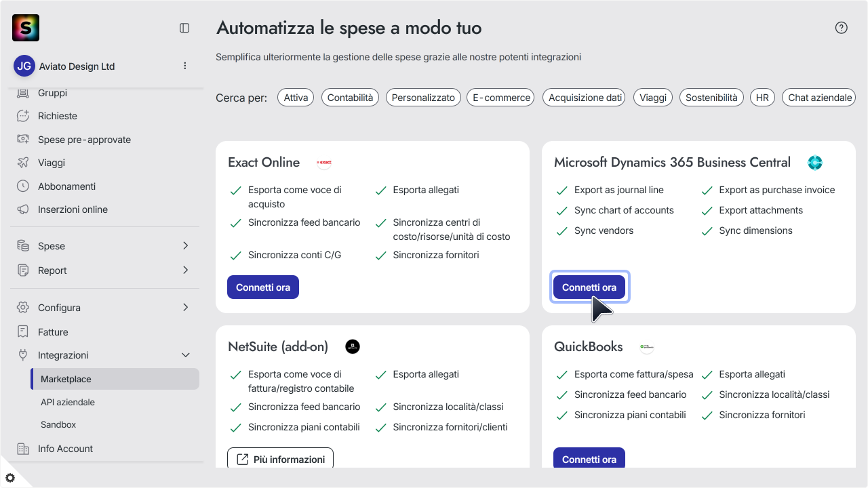Open the help question mark icon
This screenshot has height=488, width=868.
pos(842,28)
